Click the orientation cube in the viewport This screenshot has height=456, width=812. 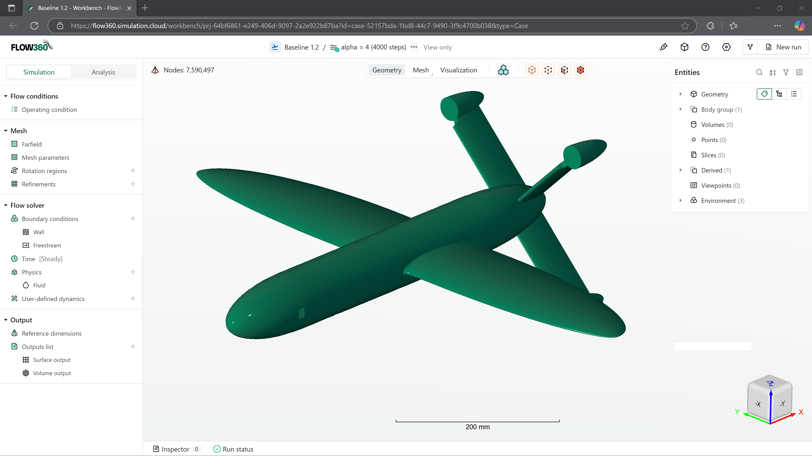[x=769, y=396]
